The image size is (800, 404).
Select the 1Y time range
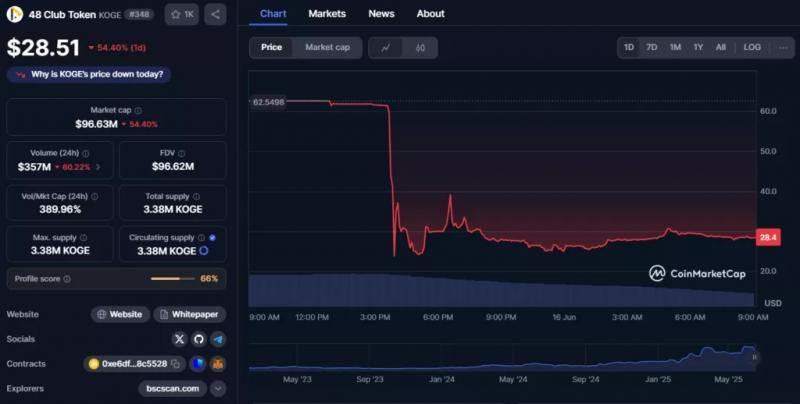(x=698, y=47)
